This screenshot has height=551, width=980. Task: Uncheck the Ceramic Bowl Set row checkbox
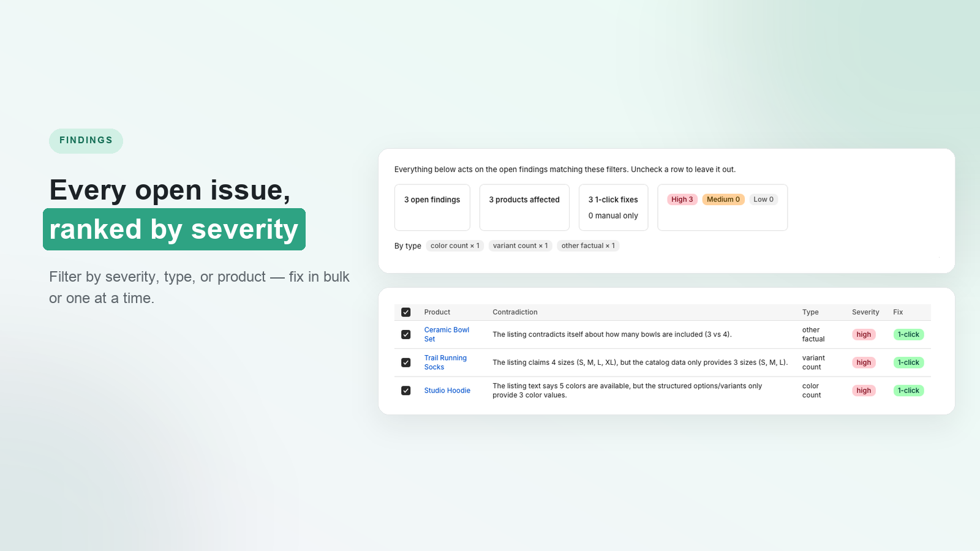coord(405,334)
